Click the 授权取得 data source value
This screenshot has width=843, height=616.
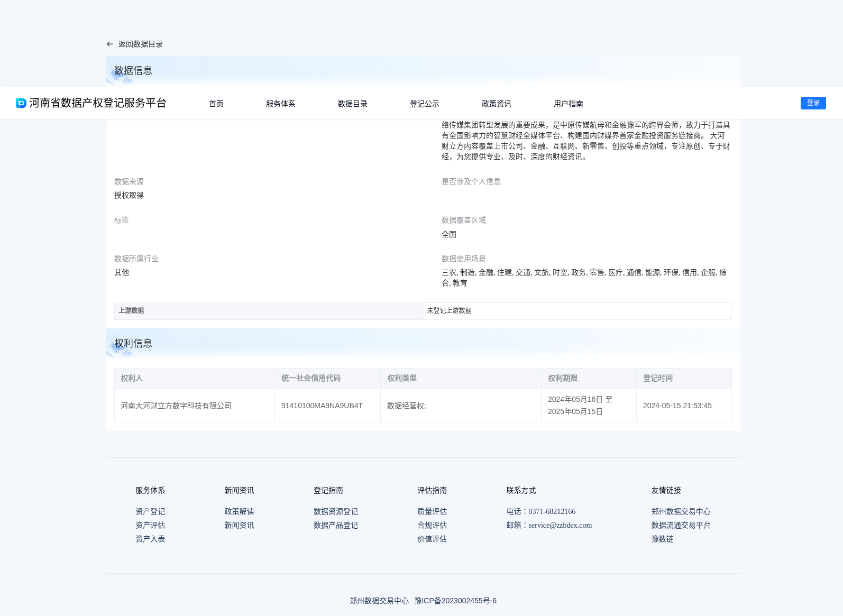[129, 195]
